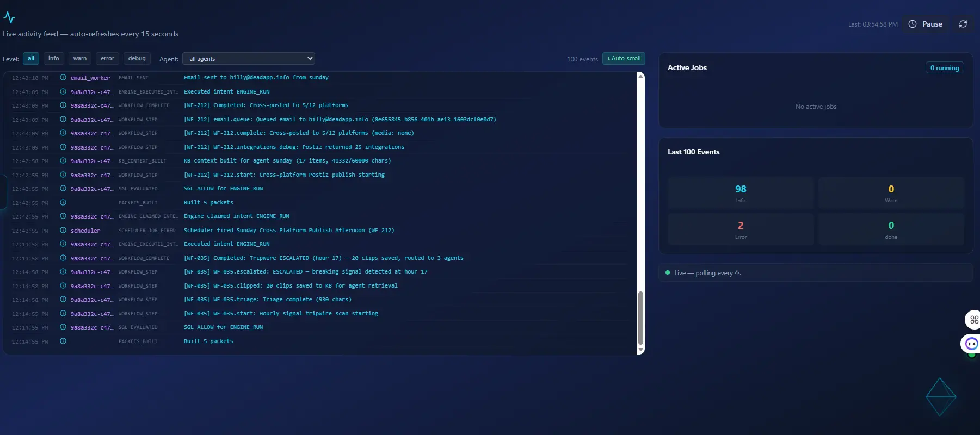This screenshot has height=435, width=980.
Task: Click 'Engine claimed intent ENGINE_RUN' message
Action: click(x=237, y=216)
